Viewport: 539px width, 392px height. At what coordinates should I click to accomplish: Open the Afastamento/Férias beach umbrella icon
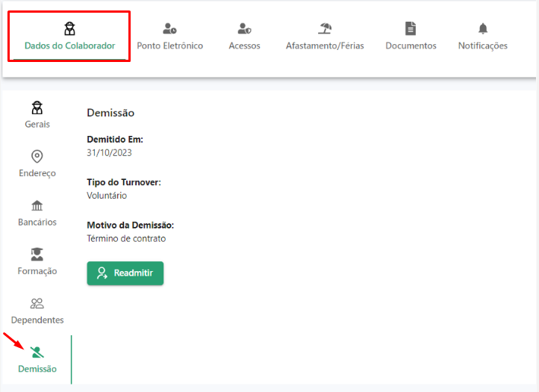[325, 28]
